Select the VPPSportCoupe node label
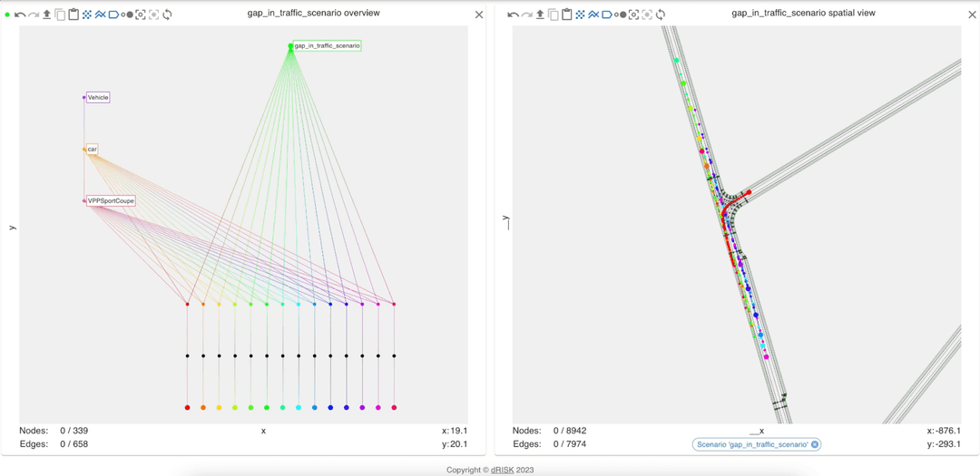 111,201
